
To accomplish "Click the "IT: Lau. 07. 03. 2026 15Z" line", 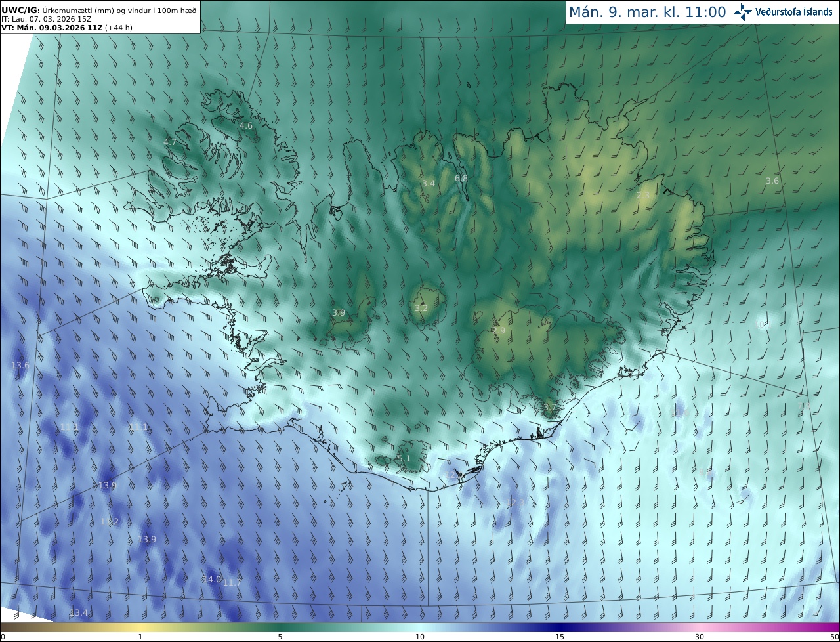I will pyautogui.click(x=47, y=19).
